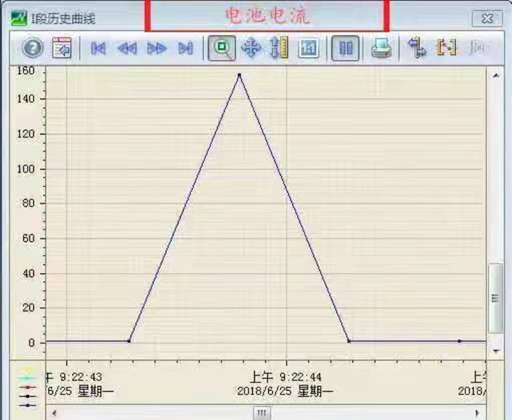Select the yellow curve legend entry

click(28, 369)
